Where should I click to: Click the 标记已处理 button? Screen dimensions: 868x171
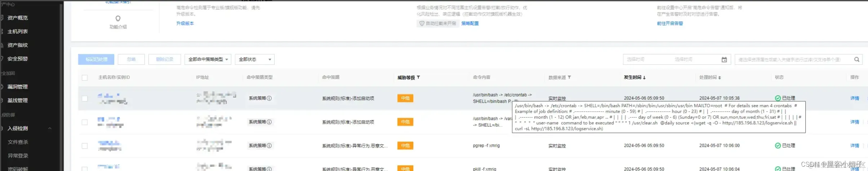pyautogui.click(x=96, y=59)
